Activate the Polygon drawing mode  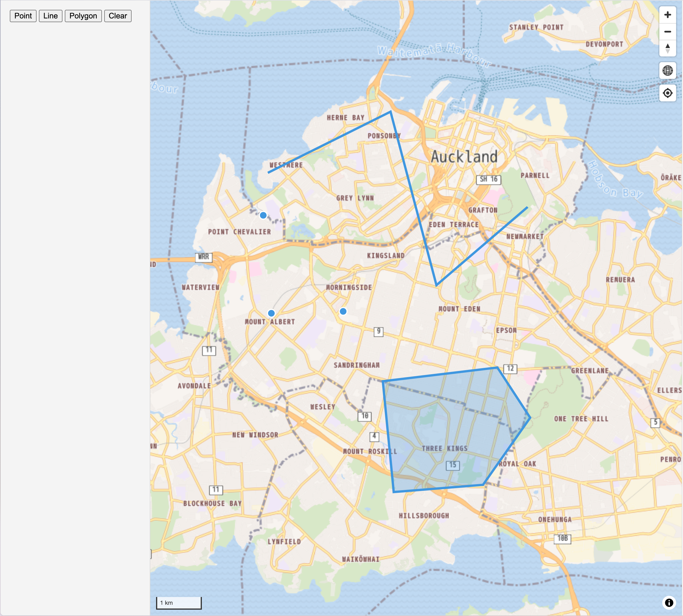pos(83,16)
